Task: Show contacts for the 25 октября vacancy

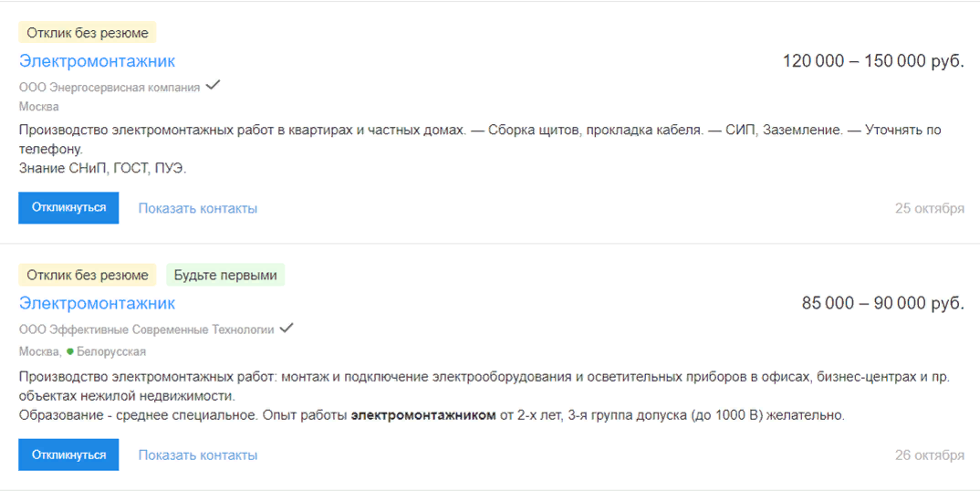Action: point(198,208)
